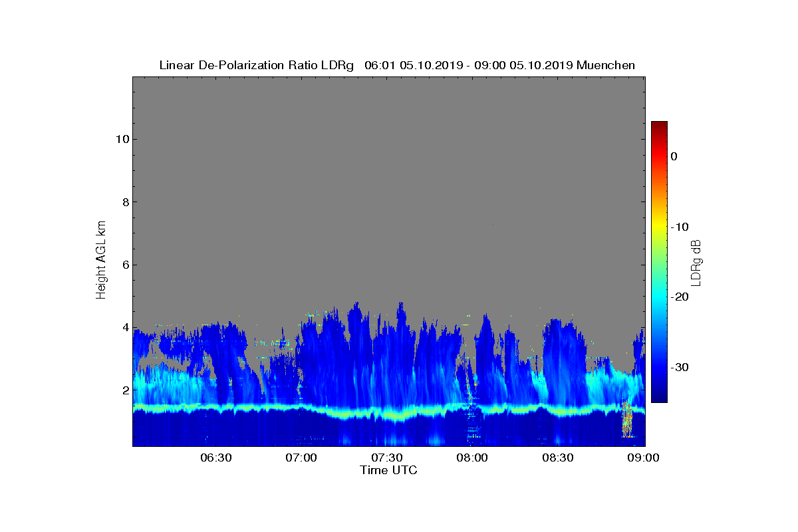This screenshot has height=532, width=798.
Task: Click the colorbar value -30
Action: (680, 367)
